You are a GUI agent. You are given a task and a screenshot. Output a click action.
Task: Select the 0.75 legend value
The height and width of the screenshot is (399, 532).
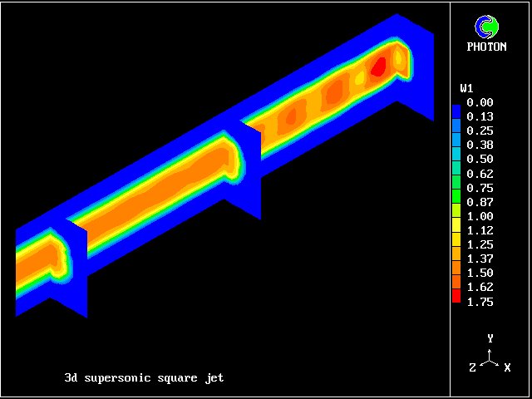[480, 188]
